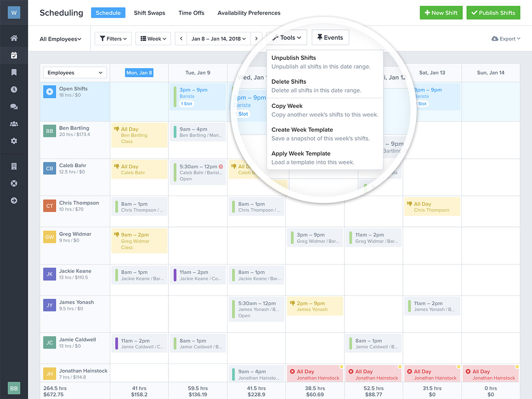Go to the Home dashboard icon
The image size is (532, 399).
click(14, 38)
